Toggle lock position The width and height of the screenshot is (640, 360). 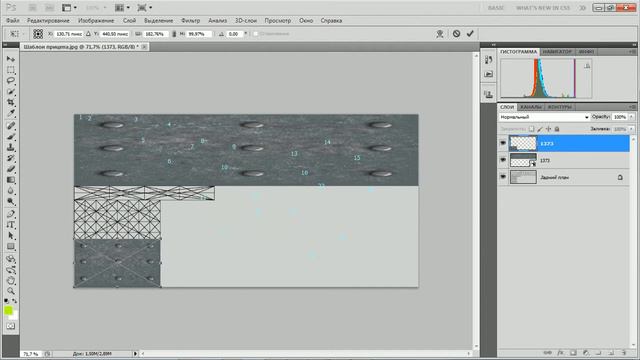[549, 129]
